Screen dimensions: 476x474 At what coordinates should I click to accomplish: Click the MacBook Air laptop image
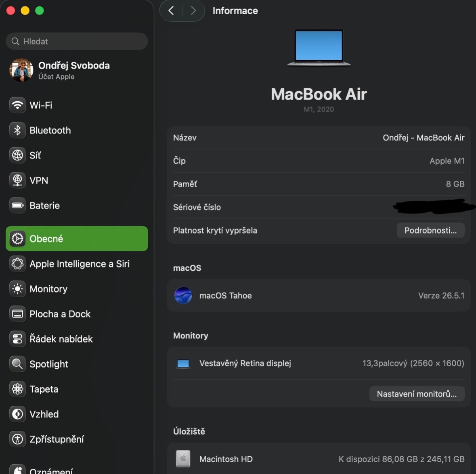pos(319,48)
